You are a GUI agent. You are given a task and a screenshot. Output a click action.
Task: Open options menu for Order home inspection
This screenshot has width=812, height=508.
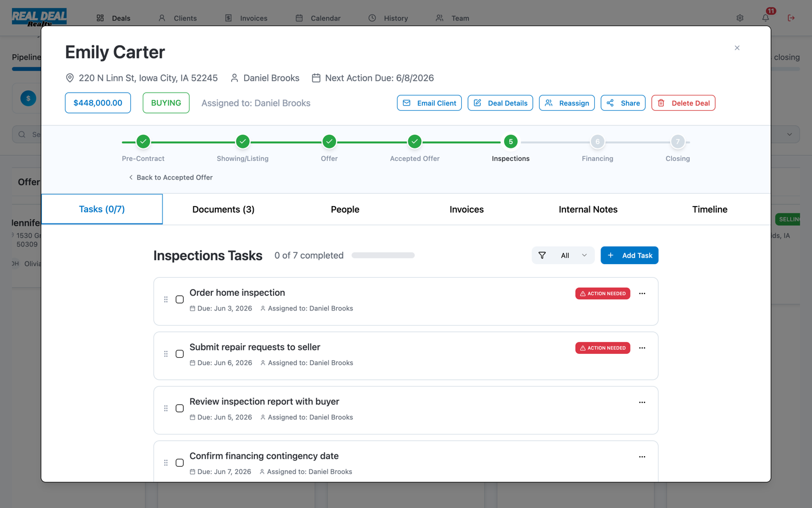642,294
